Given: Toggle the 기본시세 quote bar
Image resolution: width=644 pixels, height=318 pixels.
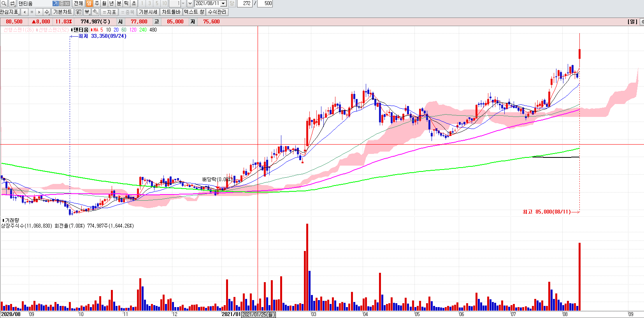Looking at the screenshot, I should 148,12.
